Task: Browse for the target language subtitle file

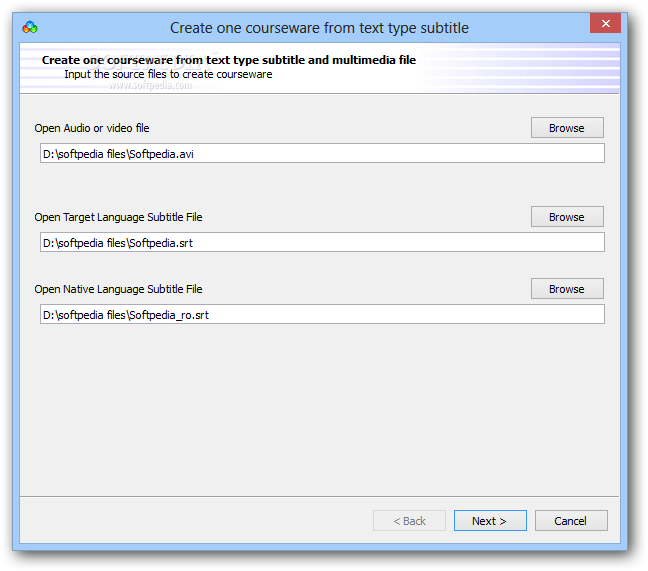Action: click(x=567, y=217)
